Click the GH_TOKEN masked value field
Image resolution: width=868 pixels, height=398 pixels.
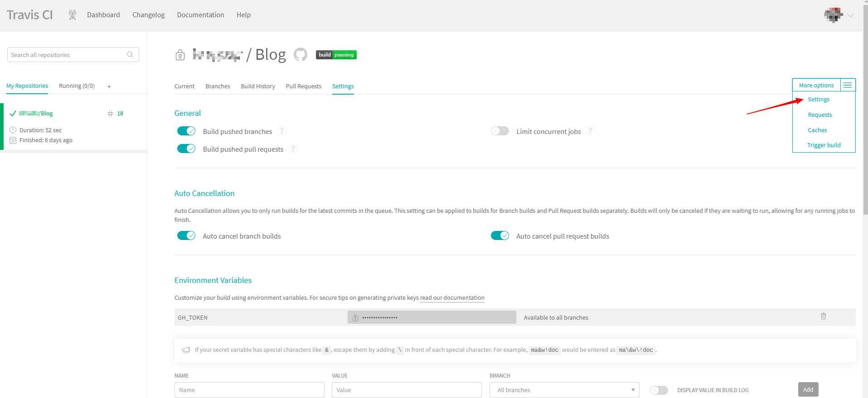click(432, 317)
